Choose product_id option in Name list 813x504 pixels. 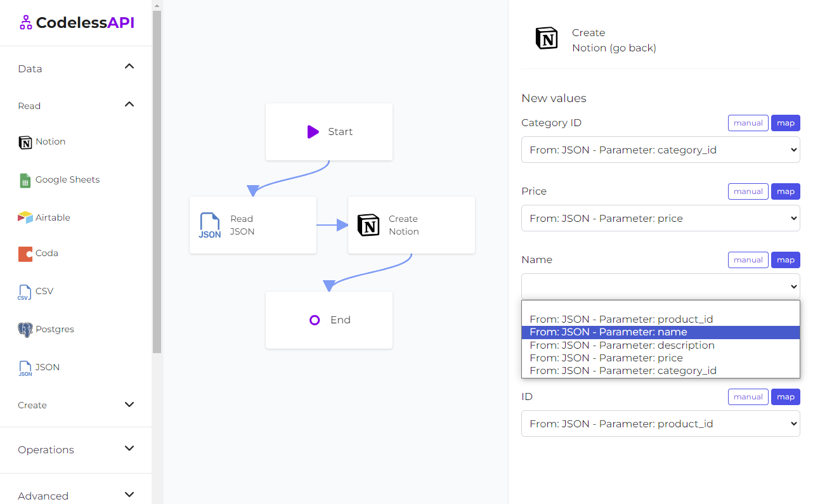point(661,320)
